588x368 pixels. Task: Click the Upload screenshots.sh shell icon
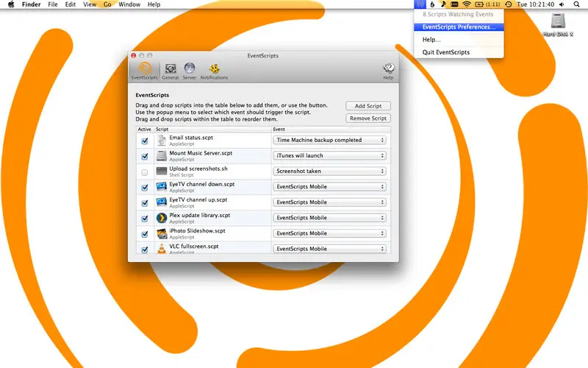tap(162, 171)
